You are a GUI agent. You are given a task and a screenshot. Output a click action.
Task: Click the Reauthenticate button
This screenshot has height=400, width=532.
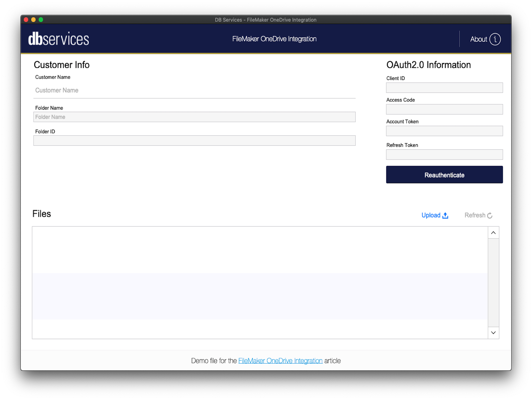pos(445,175)
